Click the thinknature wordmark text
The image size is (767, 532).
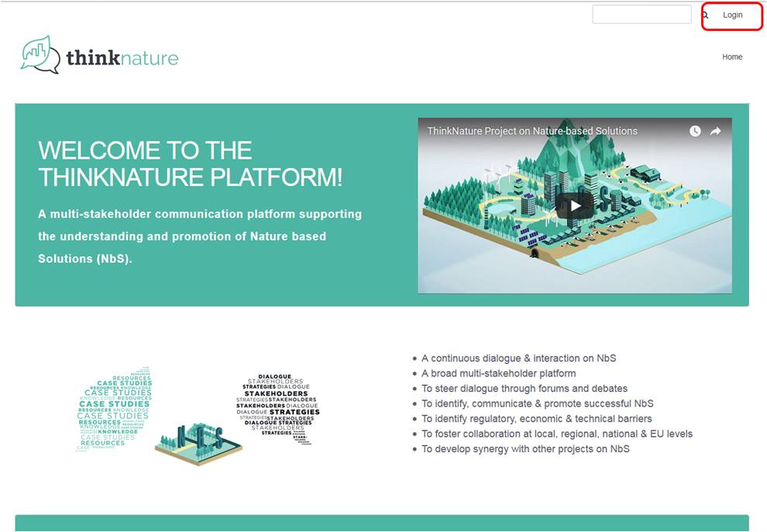coord(122,58)
